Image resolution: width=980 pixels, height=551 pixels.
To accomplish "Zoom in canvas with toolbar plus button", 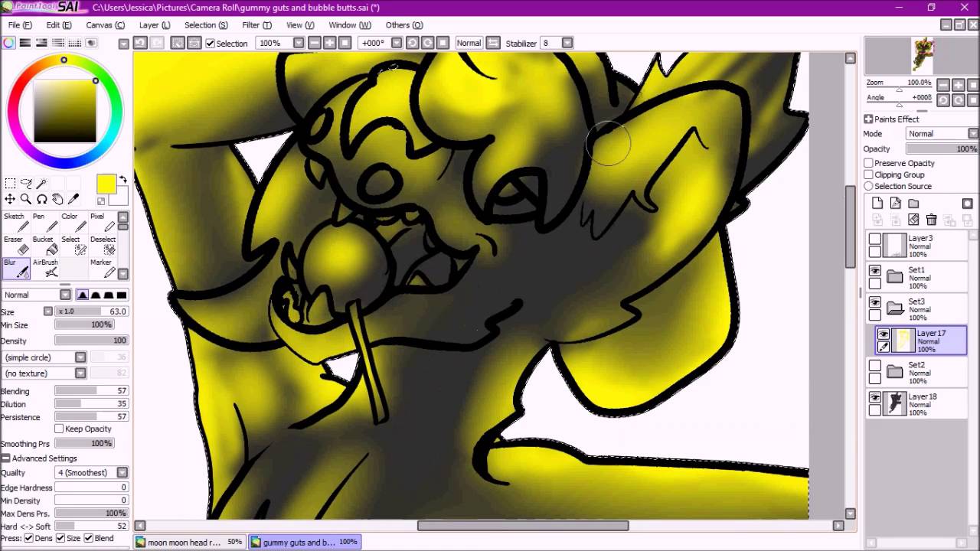I will (x=329, y=43).
